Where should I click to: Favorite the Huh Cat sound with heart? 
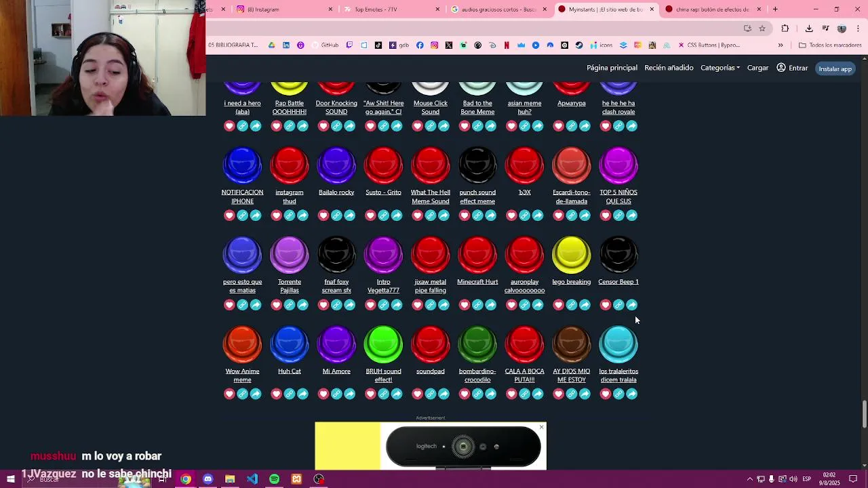(276, 394)
